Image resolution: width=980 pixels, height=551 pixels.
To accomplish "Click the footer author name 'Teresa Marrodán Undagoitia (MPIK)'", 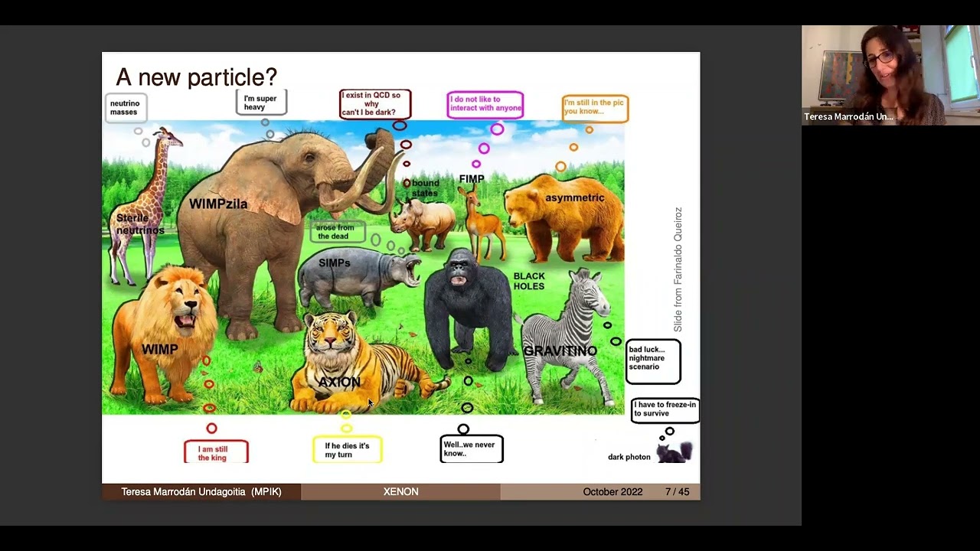I will click(201, 492).
